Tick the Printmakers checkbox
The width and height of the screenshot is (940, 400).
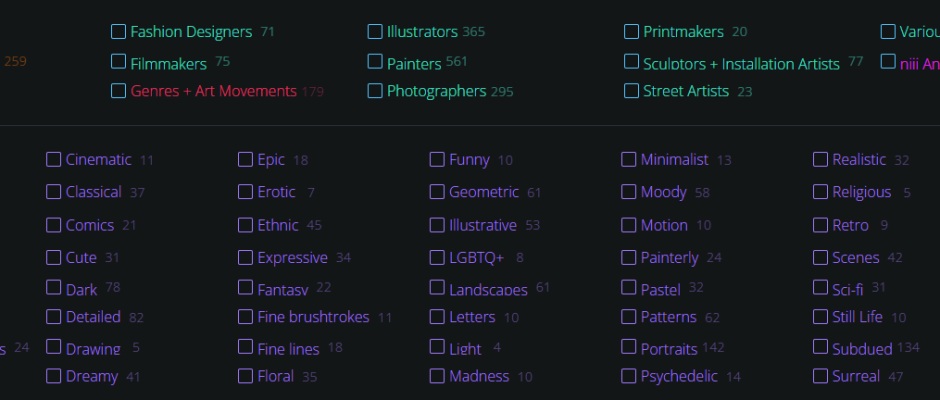tap(631, 32)
